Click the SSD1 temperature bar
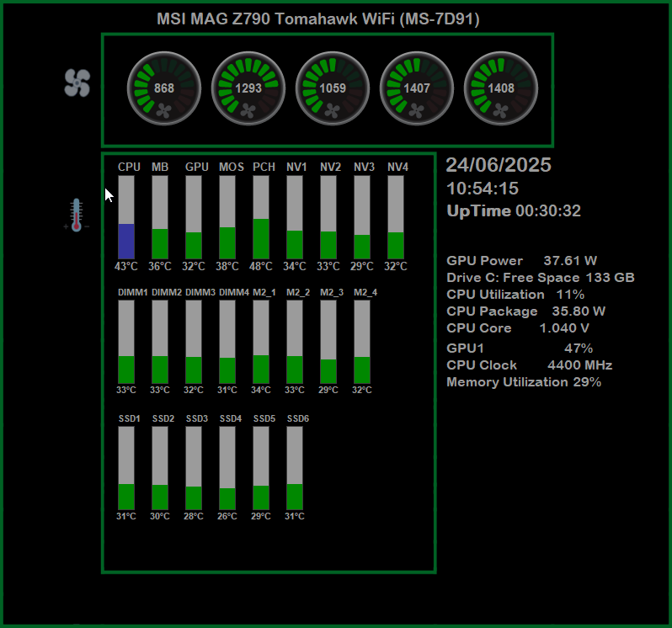The height and width of the screenshot is (628, 672). [126, 468]
